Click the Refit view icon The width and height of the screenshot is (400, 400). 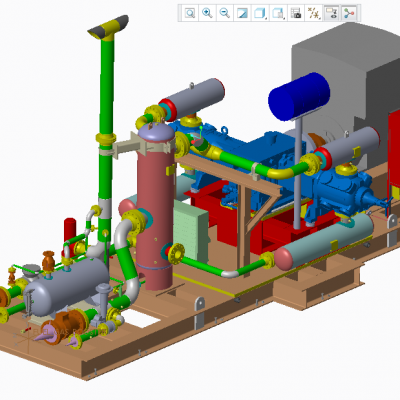click(x=190, y=13)
